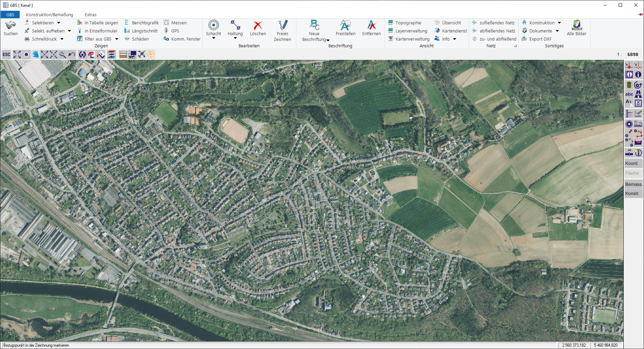Viewport: 644px width, 349px height.
Task: Toggle the aerial photo airplane icon
Action: tap(142, 54)
